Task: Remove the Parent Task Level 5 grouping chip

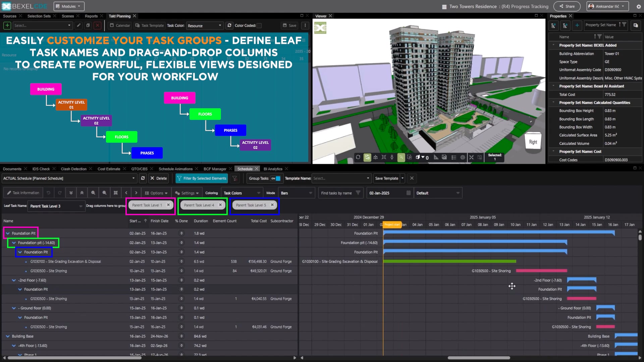Action: click(x=272, y=205)
